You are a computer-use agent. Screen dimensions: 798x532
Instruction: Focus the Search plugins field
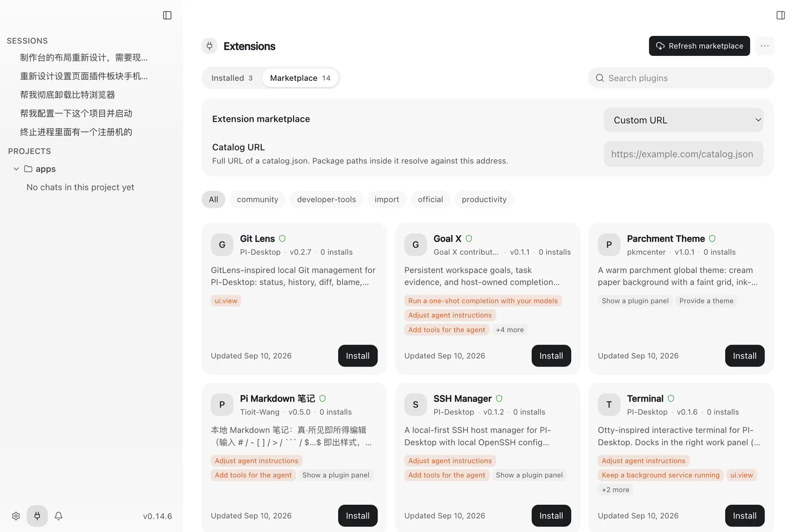coord(681,78)
